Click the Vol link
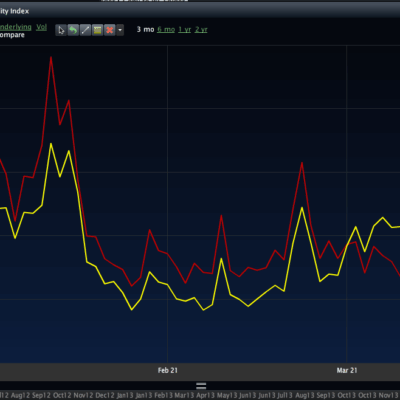400x400 pixels. coord(41,27)
